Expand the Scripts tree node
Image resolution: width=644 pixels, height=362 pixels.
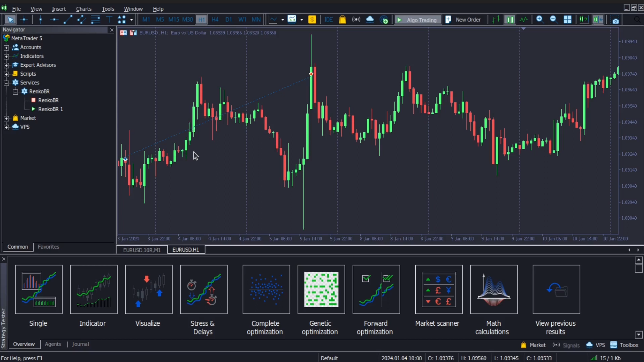tap(6, 74)
